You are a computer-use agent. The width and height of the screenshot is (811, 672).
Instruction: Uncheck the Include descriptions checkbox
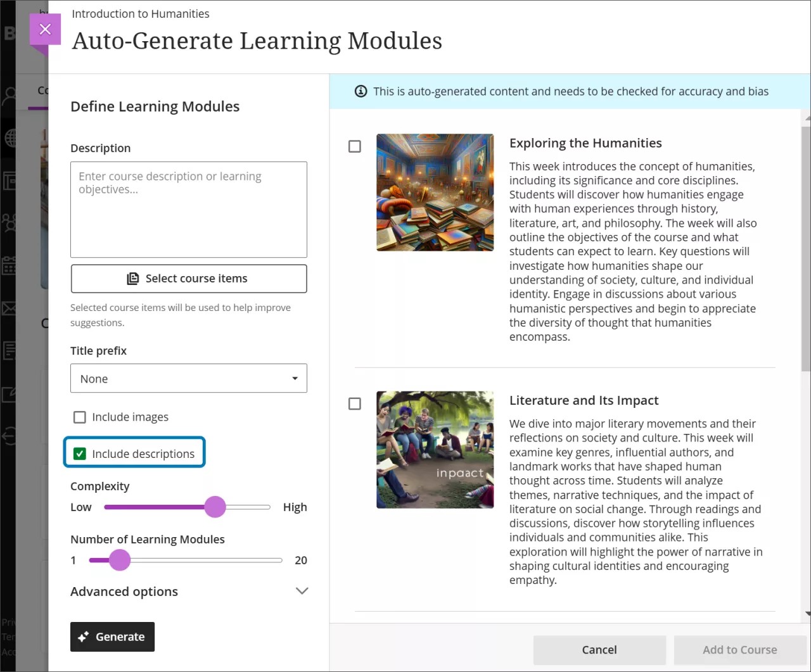79,453
